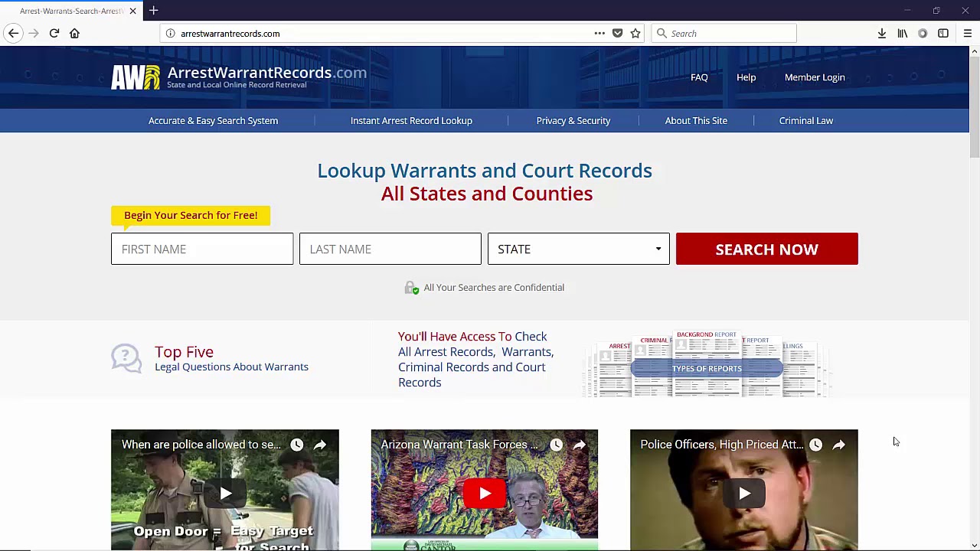Open Instant Arrest Record Lookup

click(x=411, y=121)
